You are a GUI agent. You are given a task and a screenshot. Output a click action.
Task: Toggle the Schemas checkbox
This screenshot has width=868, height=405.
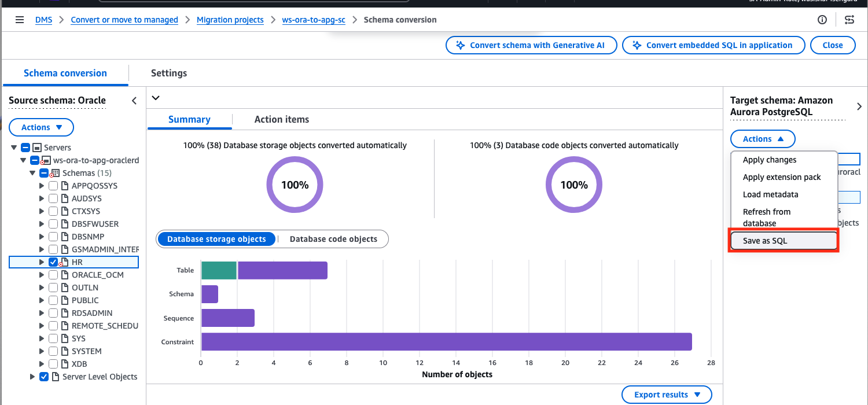(x=44, y=173)
